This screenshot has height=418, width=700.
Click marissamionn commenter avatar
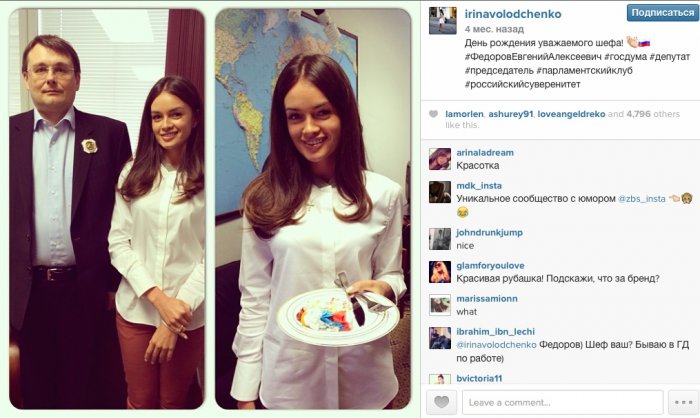pos(440,305)
